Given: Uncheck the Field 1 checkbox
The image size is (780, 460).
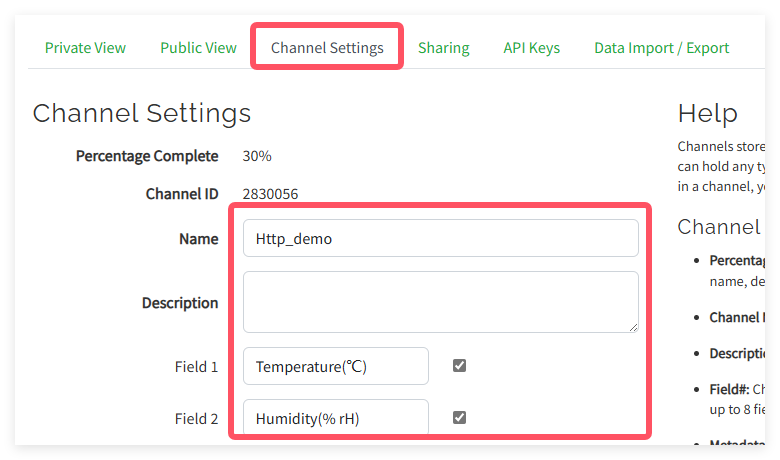Looking at the screenshot, I should (459, 366).
